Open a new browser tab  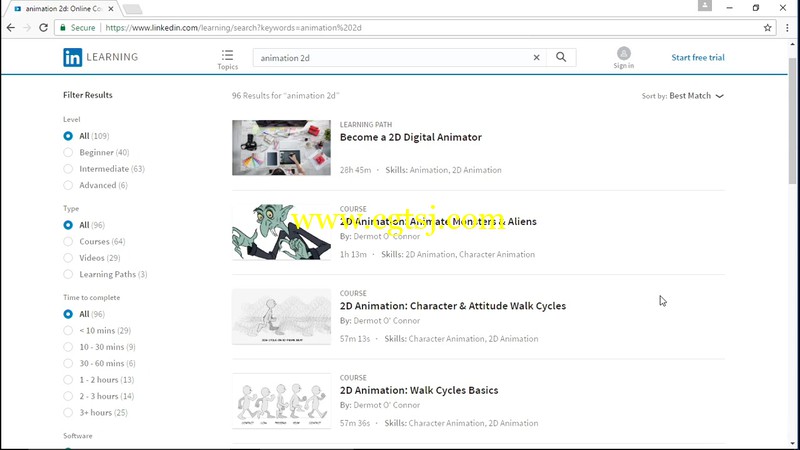132,9
